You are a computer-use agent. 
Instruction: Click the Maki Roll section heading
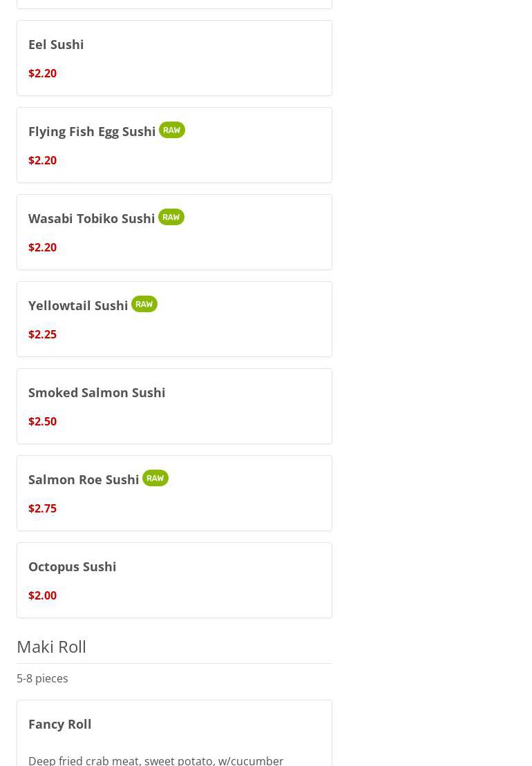pos(51,647)
